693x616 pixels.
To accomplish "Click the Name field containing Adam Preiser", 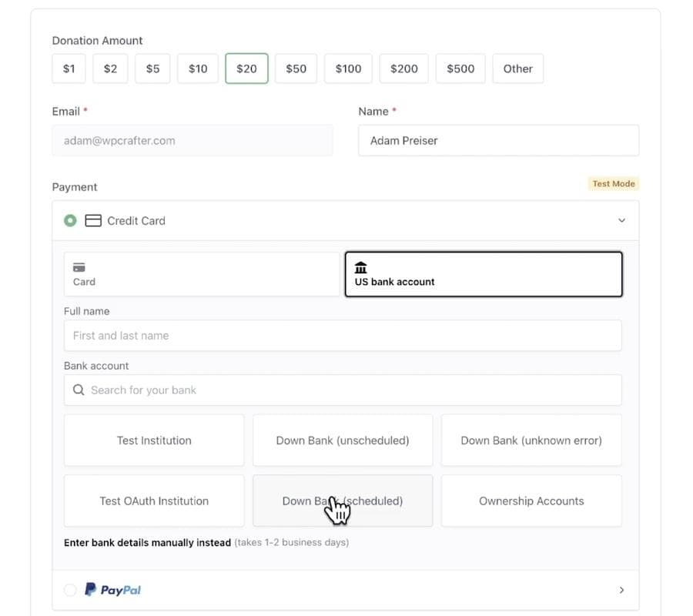I will coord(498,141).
